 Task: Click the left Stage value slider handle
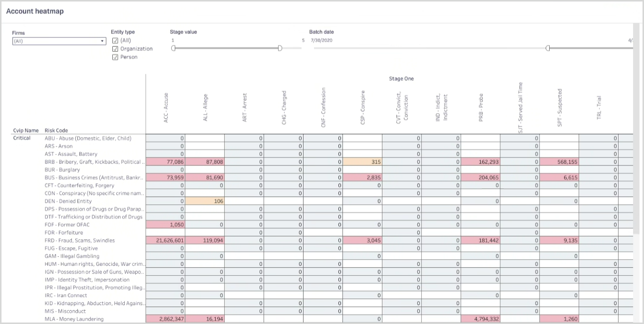point(174,48)
